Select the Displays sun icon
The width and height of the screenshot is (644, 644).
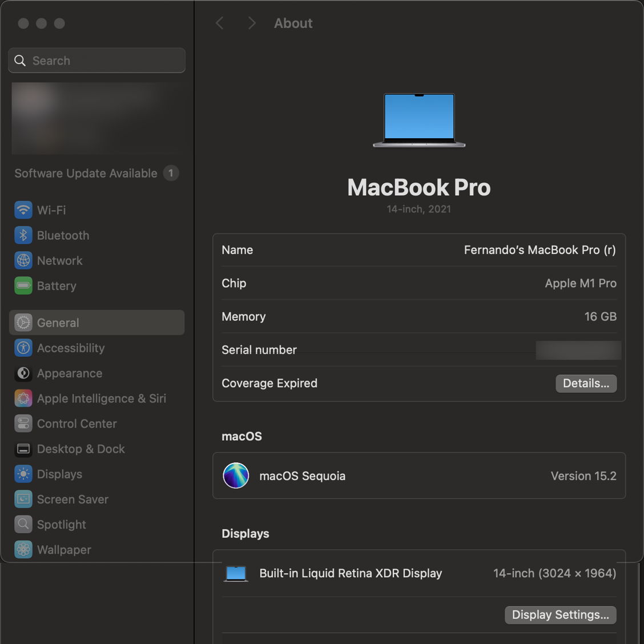(x=23, y=474)
